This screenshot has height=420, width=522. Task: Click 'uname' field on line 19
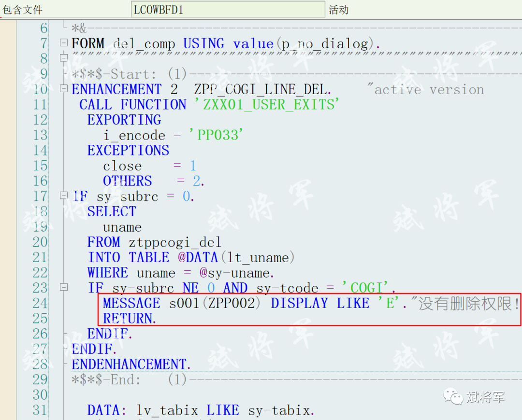122,227
